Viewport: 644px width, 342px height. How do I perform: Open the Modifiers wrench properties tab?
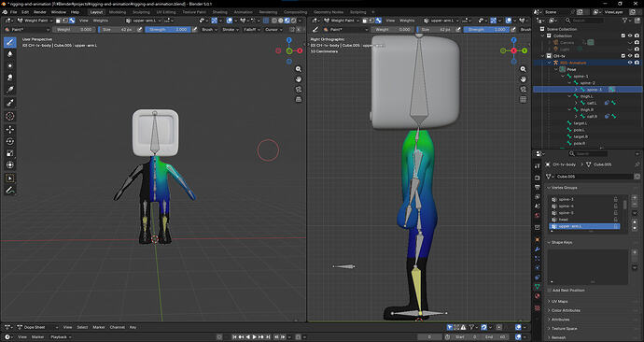pyautogui.click(x=538, y=249)
